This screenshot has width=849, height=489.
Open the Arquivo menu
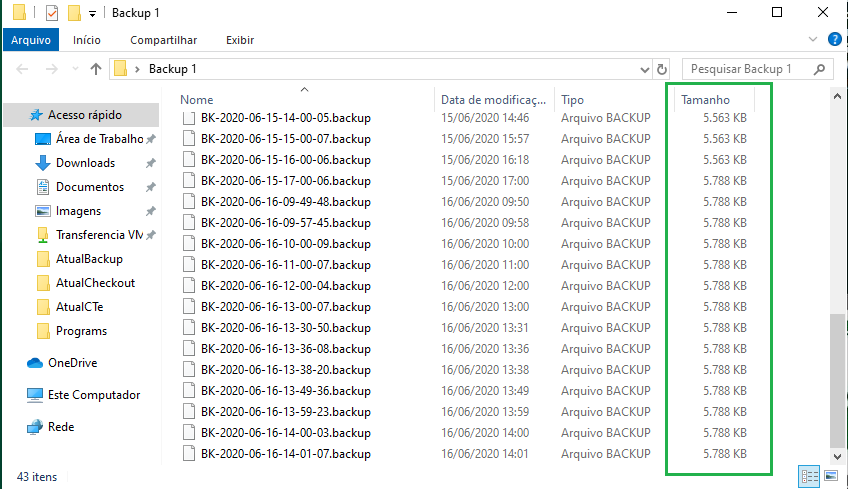point(31,40)
